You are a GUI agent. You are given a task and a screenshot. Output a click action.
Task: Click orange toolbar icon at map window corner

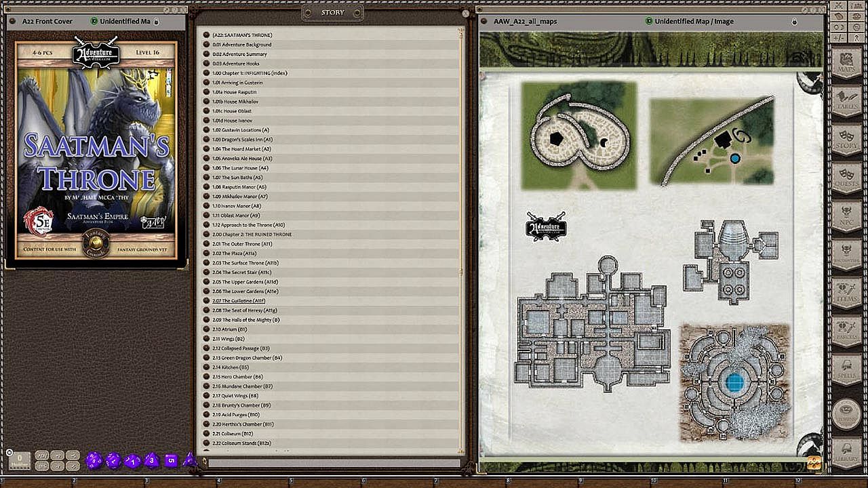(813, 462)
